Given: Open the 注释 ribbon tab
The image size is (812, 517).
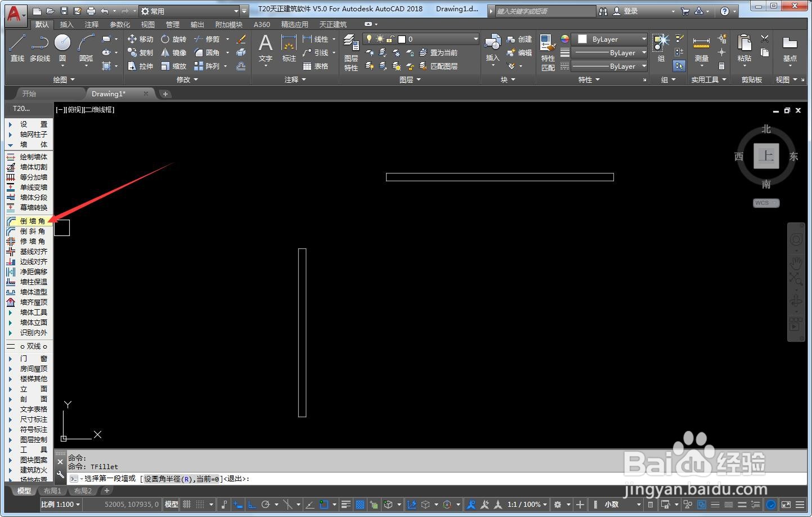Looking at the screenshot, I should click(x=91, y=25).
